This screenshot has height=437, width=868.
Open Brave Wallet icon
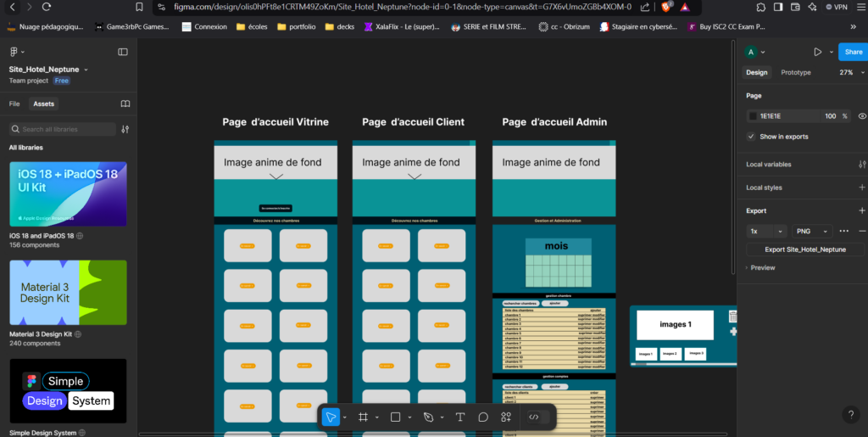(x=795, y=7)
